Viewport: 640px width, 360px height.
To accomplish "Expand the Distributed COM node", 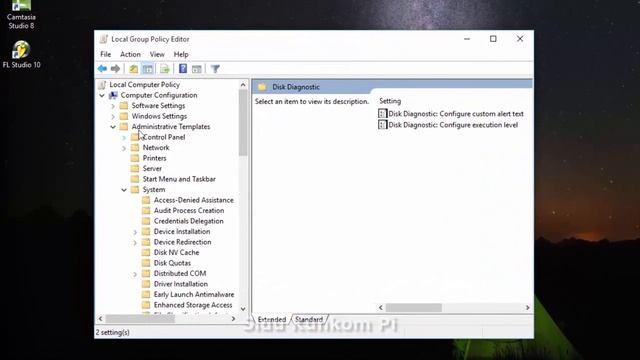I will coord(135,274).
